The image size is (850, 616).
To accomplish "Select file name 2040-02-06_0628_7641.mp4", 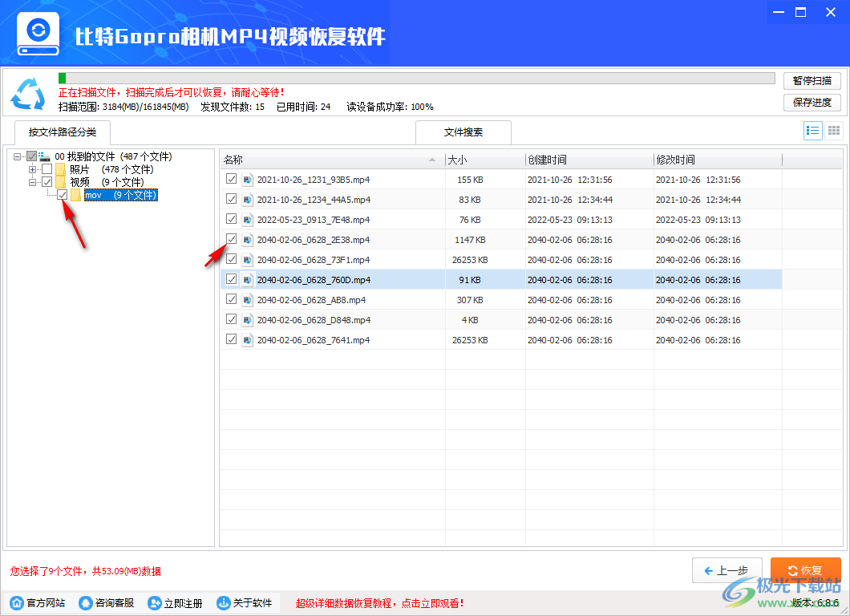I will 314,340.
